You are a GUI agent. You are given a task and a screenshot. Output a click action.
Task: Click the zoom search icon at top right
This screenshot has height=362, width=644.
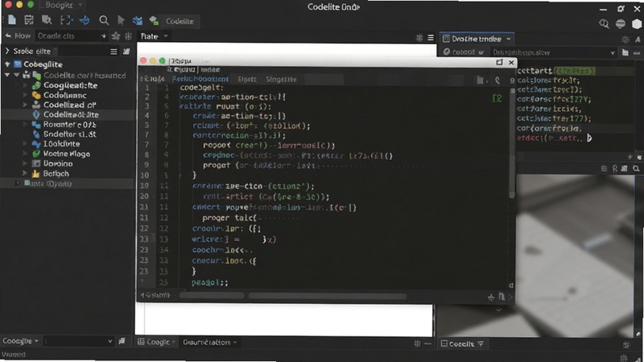pos(604,24)
